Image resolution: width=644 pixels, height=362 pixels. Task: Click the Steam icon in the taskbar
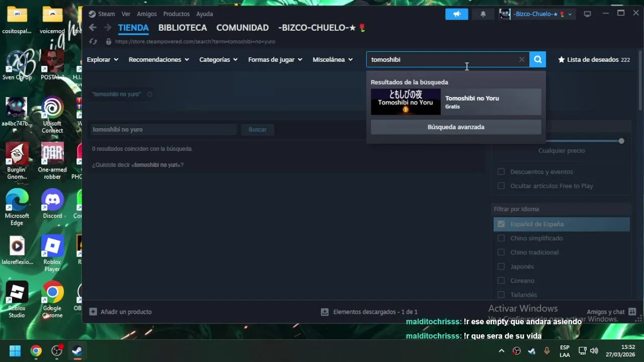(77, 350)
